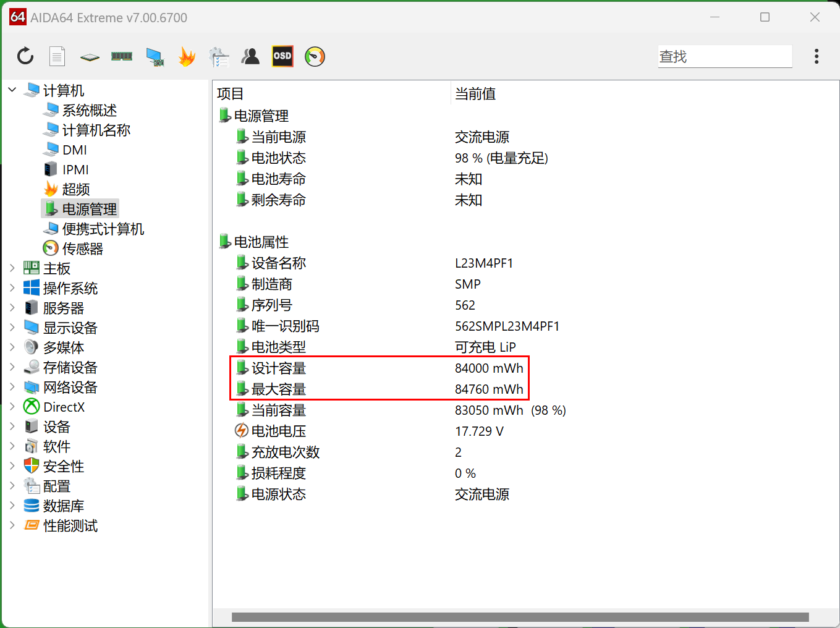This screenshot has height=628, width=840.
Task: Select the 电池电压 row
Action: tap(278, 431)
